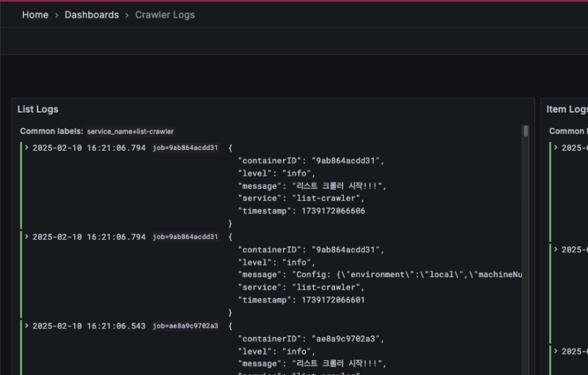Image resolution: width=588 pixels, height=375 pixels.
Task: Open the Item Logs panel title
Action: point(567,110)
